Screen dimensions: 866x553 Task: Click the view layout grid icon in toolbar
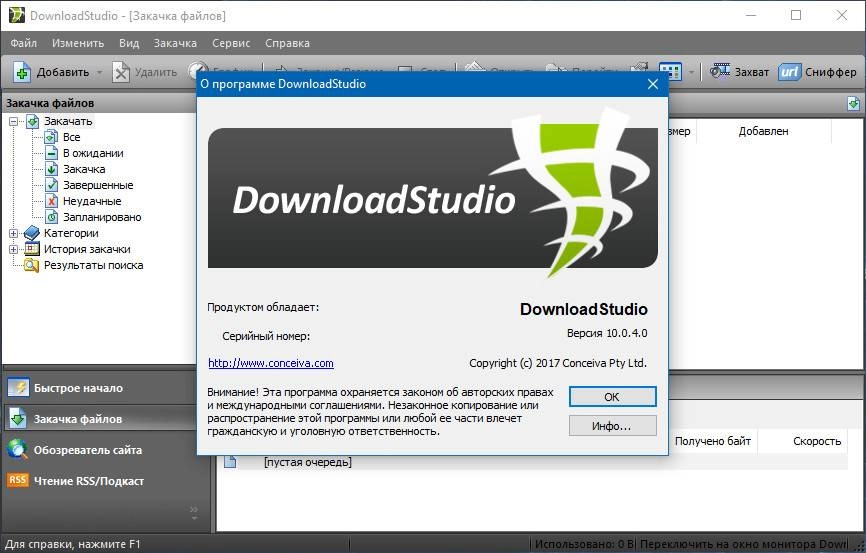670,72
